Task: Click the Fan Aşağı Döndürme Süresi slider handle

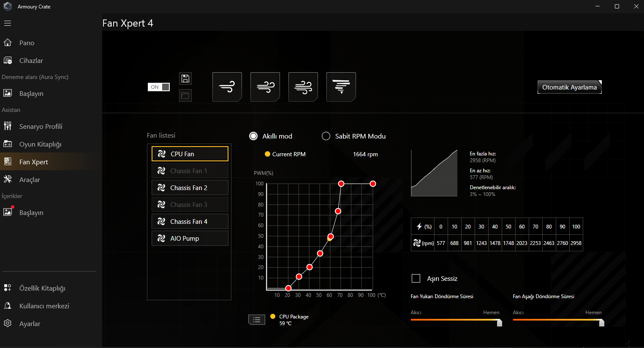Action: [602, 323]
